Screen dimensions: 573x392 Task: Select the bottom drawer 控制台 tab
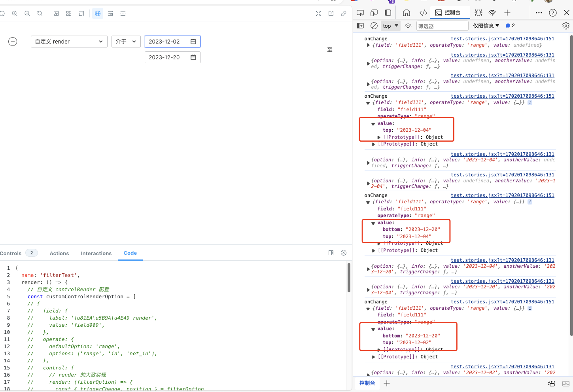(x=367, y=383)
